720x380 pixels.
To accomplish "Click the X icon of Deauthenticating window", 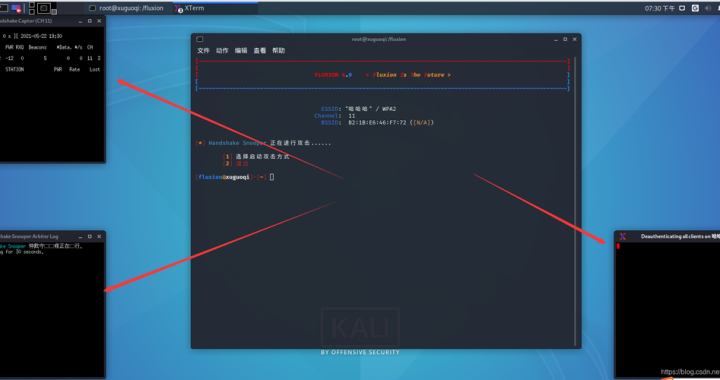I will [x=623, y=236].
